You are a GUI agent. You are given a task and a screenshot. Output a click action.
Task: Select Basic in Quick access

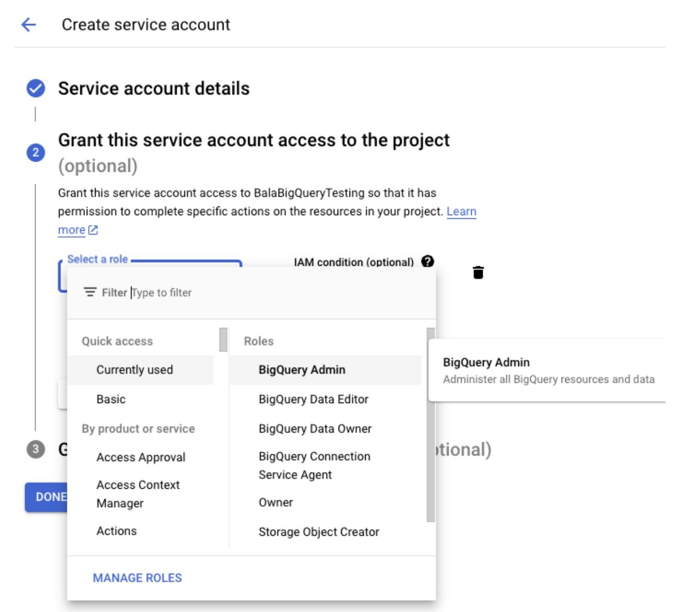coord(141,399)
